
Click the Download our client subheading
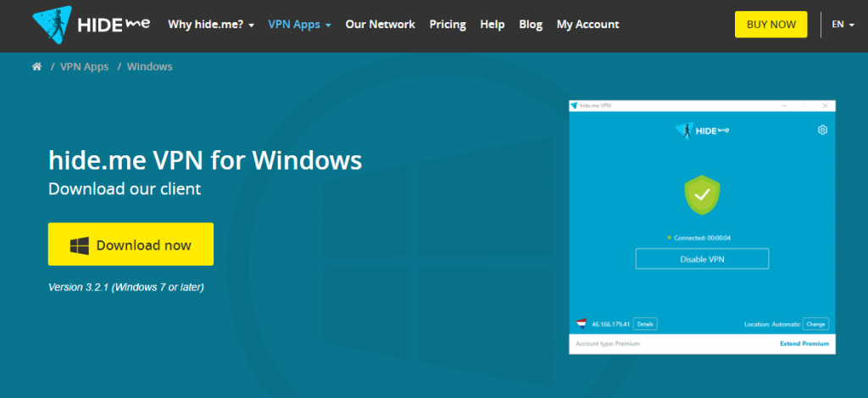click(125, 189)
